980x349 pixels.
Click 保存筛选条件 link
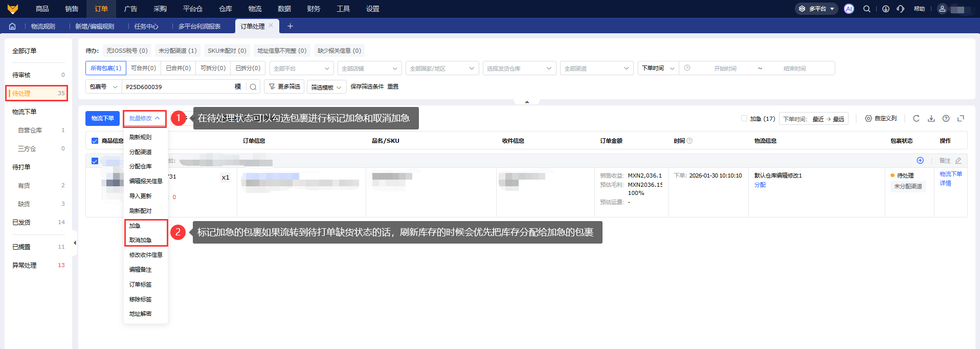click(367, 86)
